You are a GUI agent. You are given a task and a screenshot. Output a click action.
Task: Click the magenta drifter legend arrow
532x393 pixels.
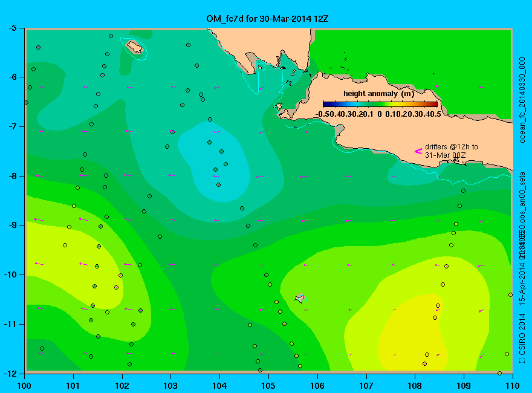click(418, 151)
